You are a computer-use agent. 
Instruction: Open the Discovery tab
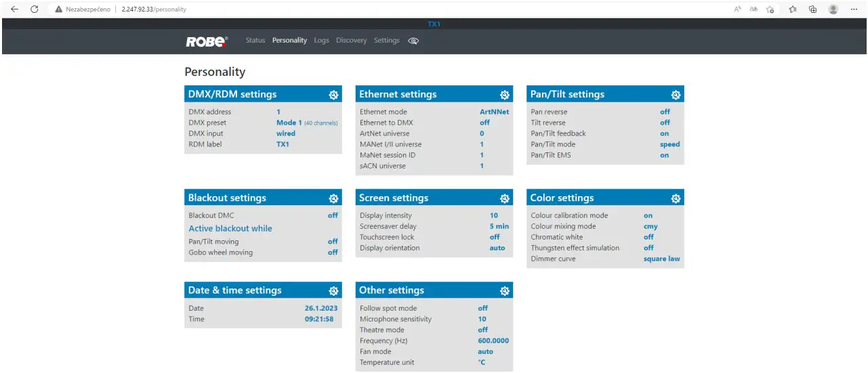point(351,41)
